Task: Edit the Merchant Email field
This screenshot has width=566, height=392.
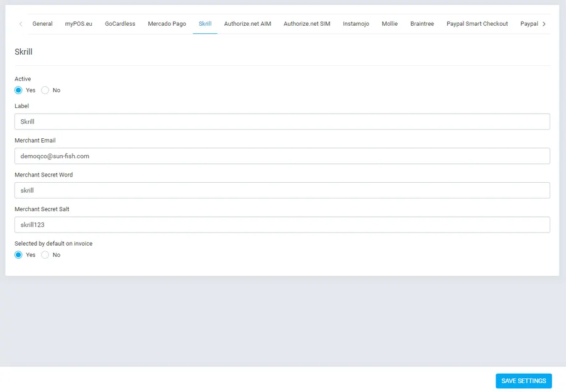Action: tap(282, 156)
